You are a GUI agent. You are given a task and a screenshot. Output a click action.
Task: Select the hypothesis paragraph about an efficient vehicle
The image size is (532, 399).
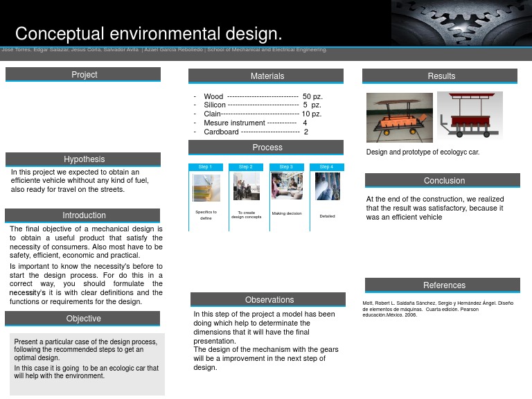click(80, 181)
